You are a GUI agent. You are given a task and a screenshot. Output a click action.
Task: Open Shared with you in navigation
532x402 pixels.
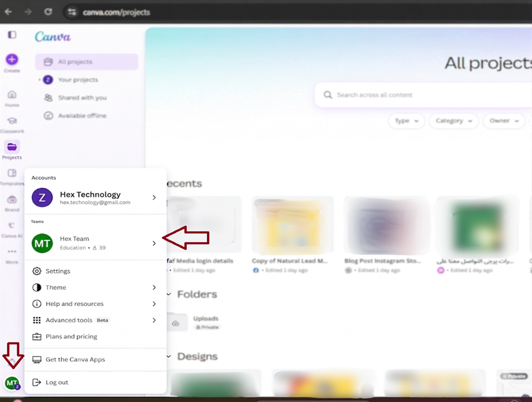(x=82, y=98)
